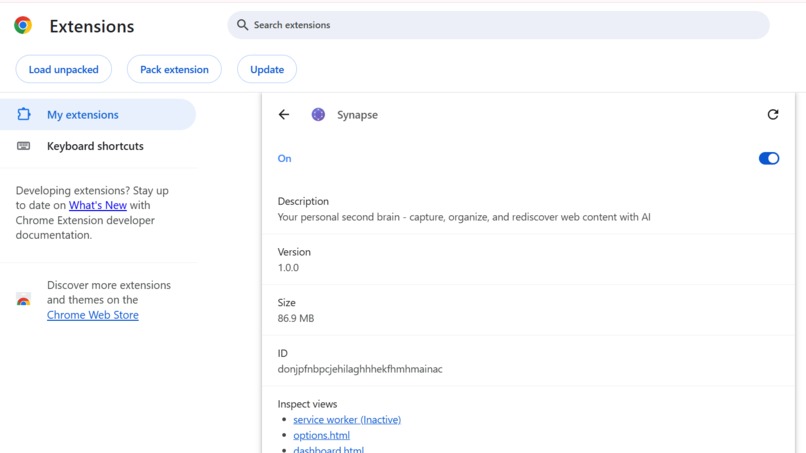Screen dimensions: 806x453
Task: Click the Version heading
Action: 294,252
